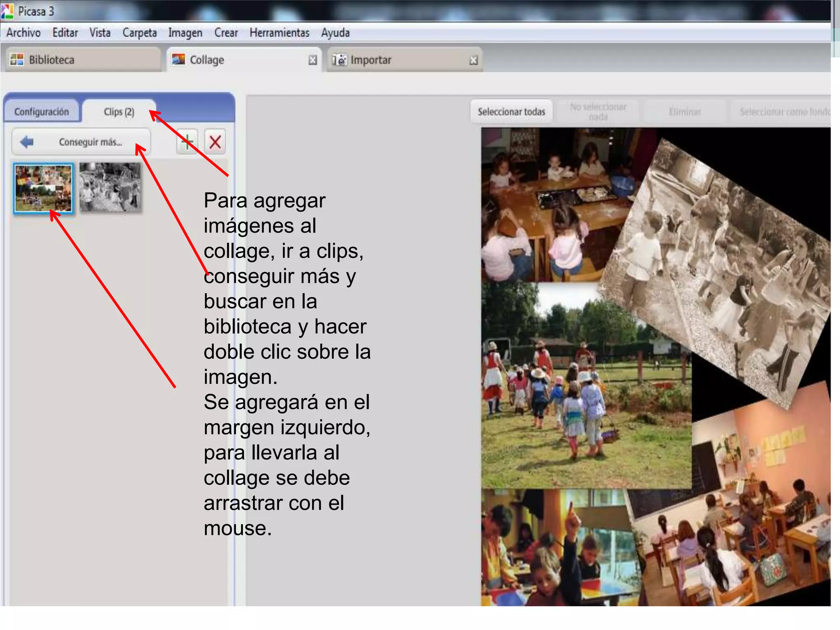Click the Picasa 3 app icon
The width and height of the screenshot is (840, 630).
point(7,11)
